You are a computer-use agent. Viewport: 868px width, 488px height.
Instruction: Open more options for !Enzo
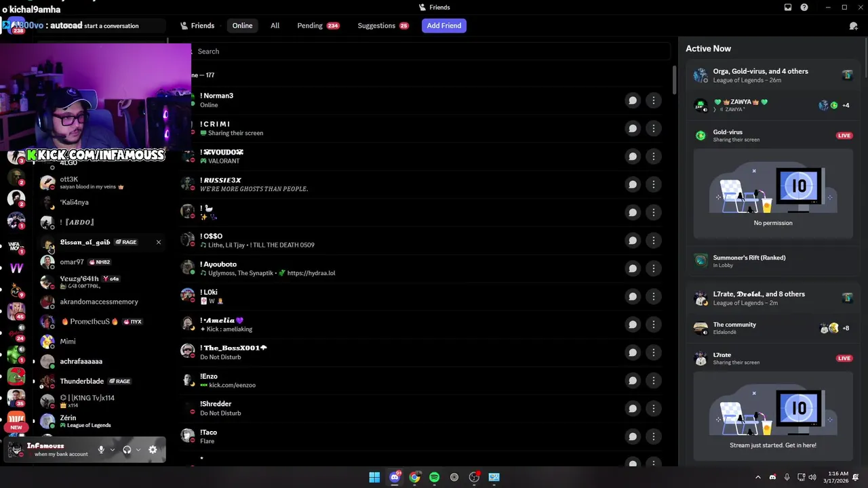pyautogui.click(x=653, y=380)
